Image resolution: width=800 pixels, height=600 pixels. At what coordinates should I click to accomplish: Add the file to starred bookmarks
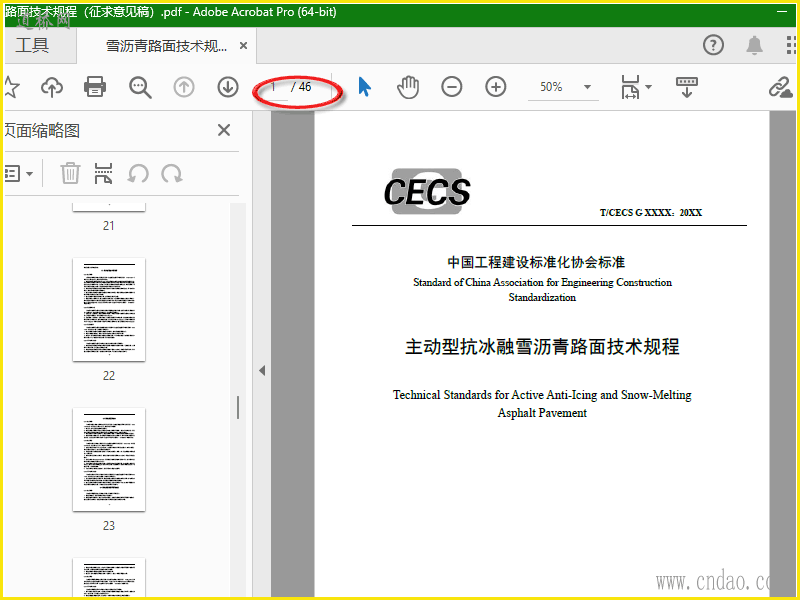pyautogui.click(x=11, y=87)
